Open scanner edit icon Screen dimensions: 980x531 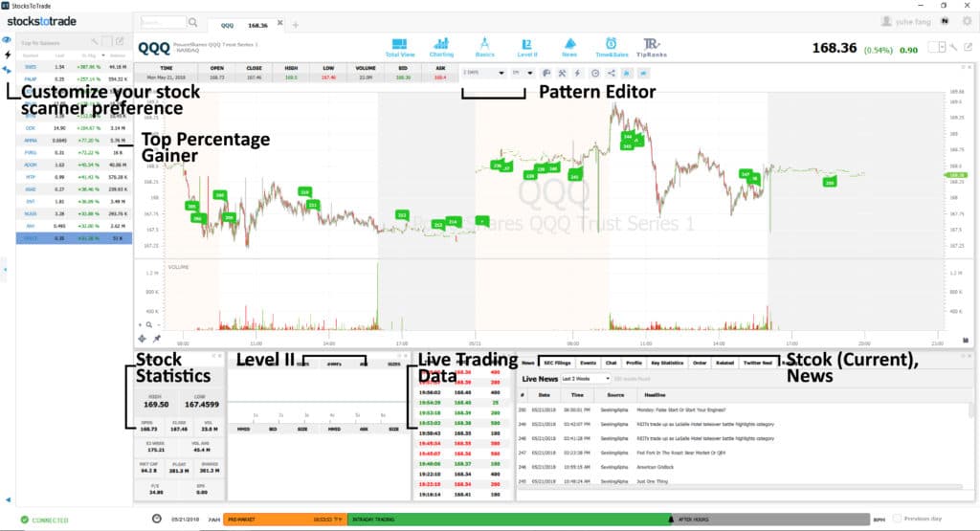click(x=120, y=42)
